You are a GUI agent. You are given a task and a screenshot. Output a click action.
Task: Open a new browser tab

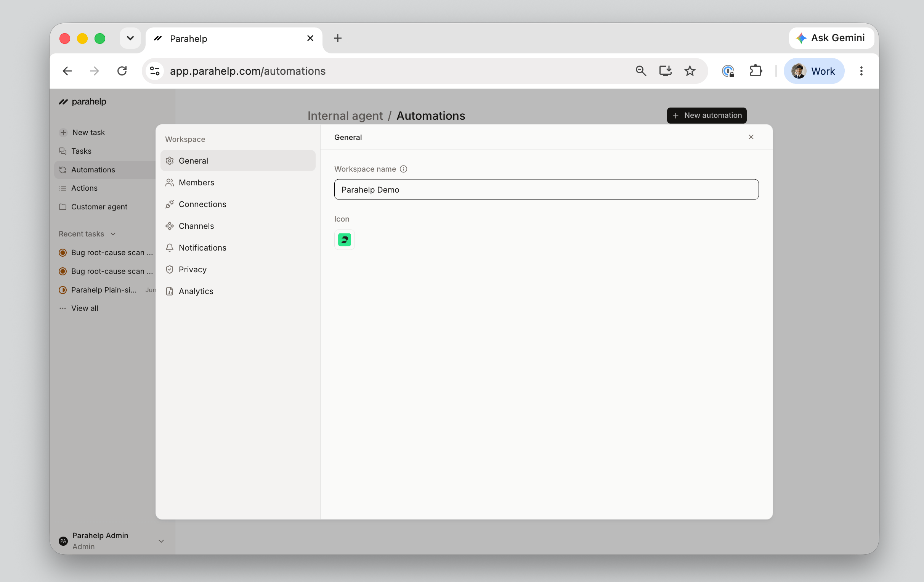338,39
